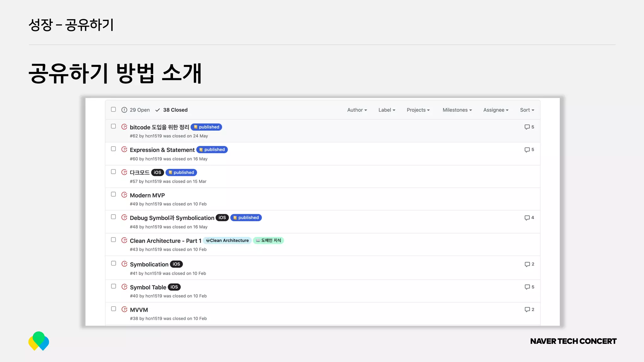Screen dimensions: 644x362
Task: Click comment icon on bitcode issue row
Action: (527, 127)
